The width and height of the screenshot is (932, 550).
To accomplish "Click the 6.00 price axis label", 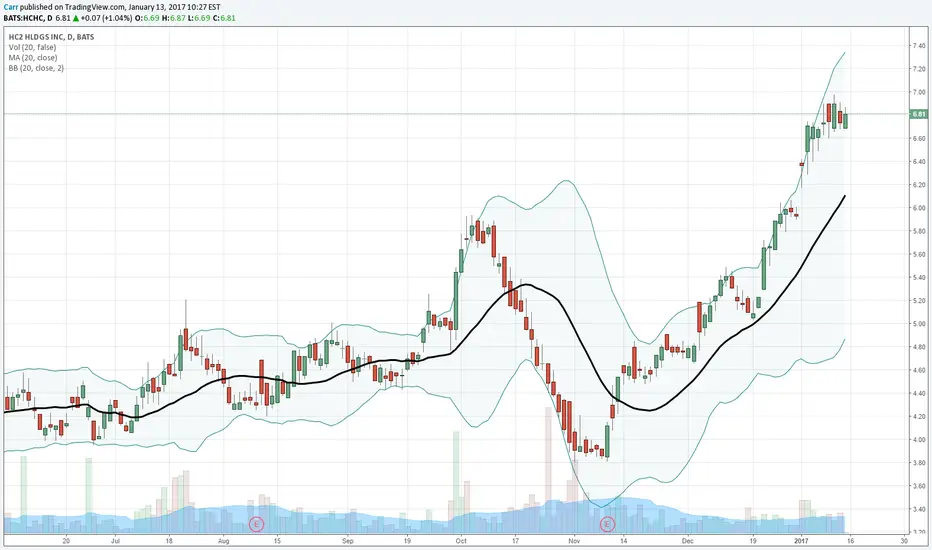I will [918, 208].
